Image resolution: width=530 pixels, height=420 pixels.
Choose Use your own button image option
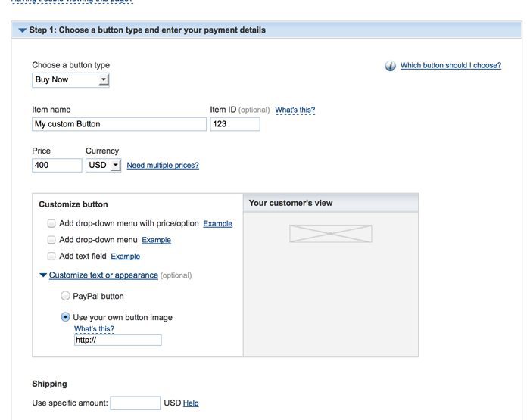pos(65,317)
